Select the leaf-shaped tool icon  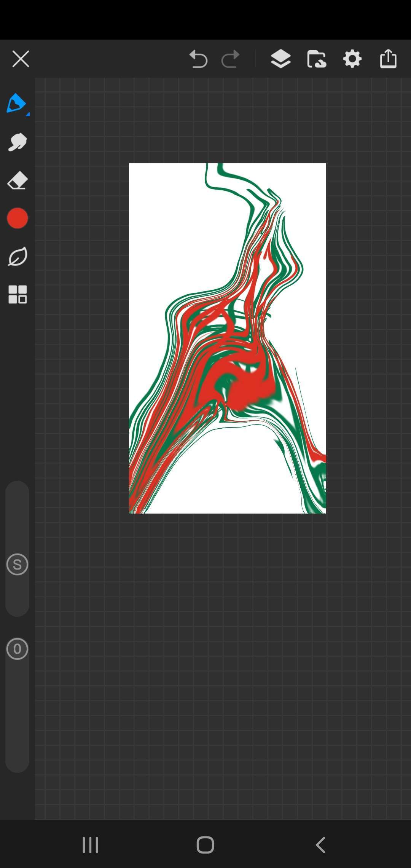(18, 256)
